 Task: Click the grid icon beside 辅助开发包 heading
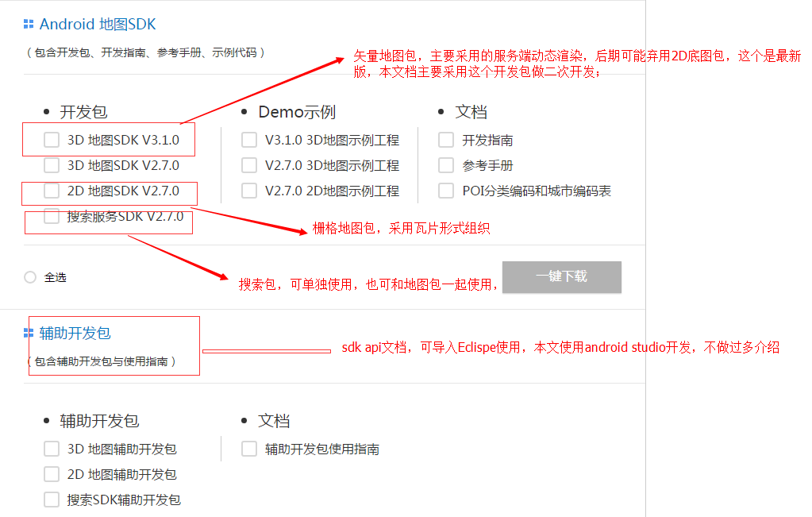[29, 333]
